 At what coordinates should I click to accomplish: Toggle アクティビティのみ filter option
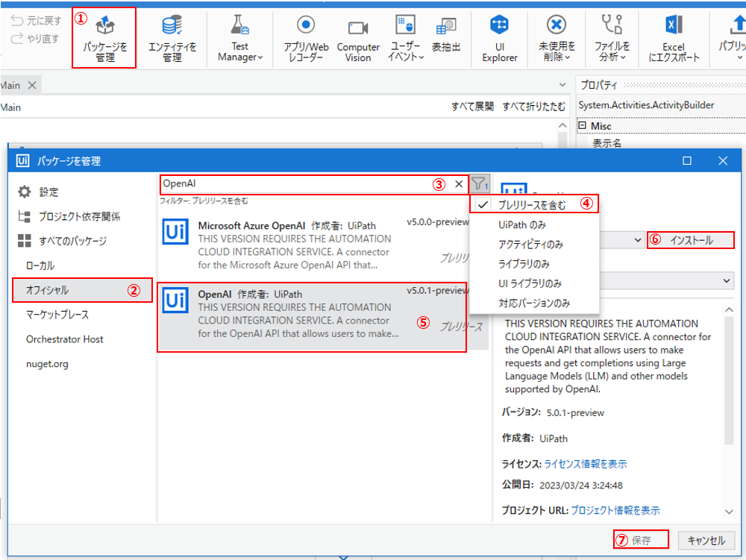[534, 245]
